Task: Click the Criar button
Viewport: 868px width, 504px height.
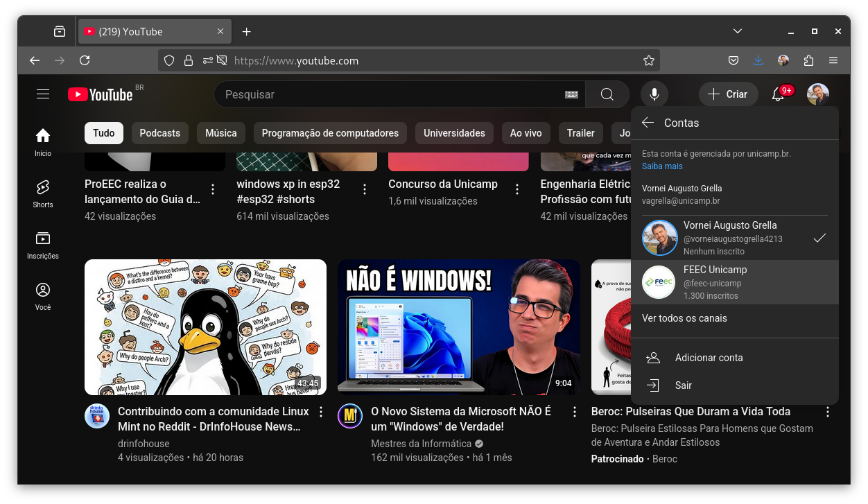Action: [x=729, y=94]
